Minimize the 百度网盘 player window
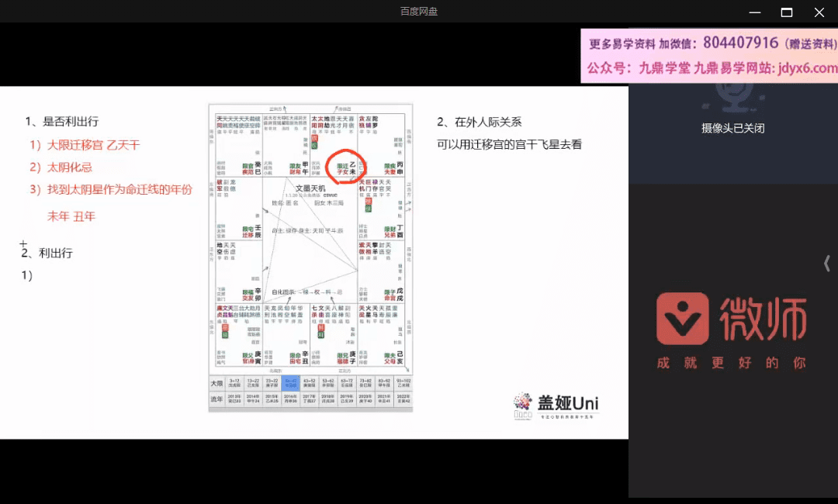Screen dimensions: 838x504 coord(753,12)
